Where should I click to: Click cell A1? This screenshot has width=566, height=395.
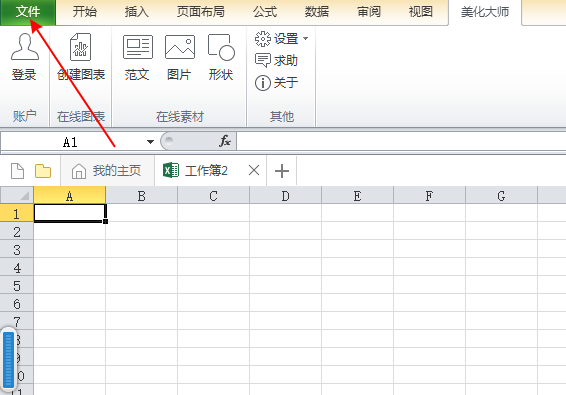click(x=70, y=213)
